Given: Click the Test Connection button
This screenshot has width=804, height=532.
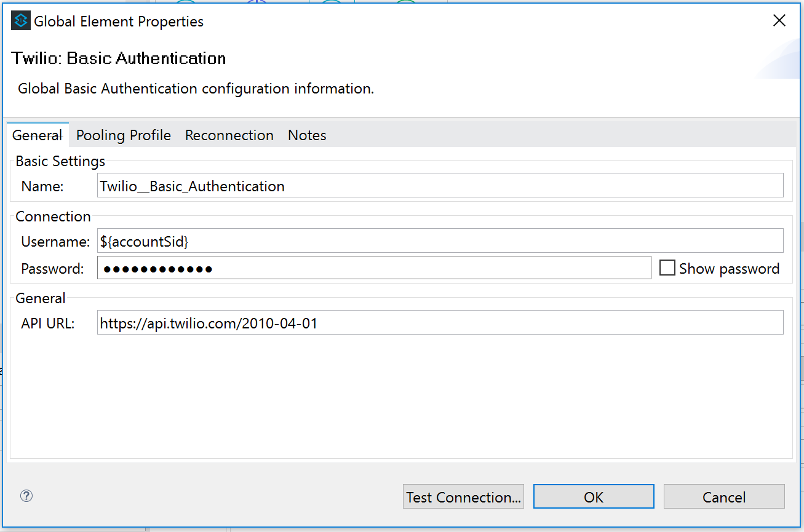Looking at the screenshot, I should pyautogui.click(x=464, y=497).
